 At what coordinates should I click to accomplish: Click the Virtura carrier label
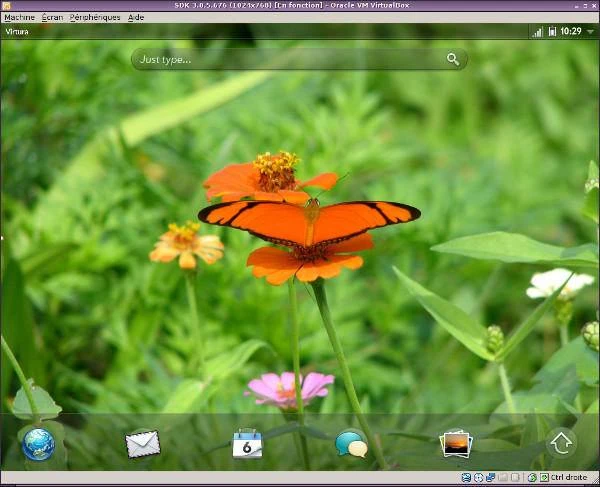click(x=17, y=32)
